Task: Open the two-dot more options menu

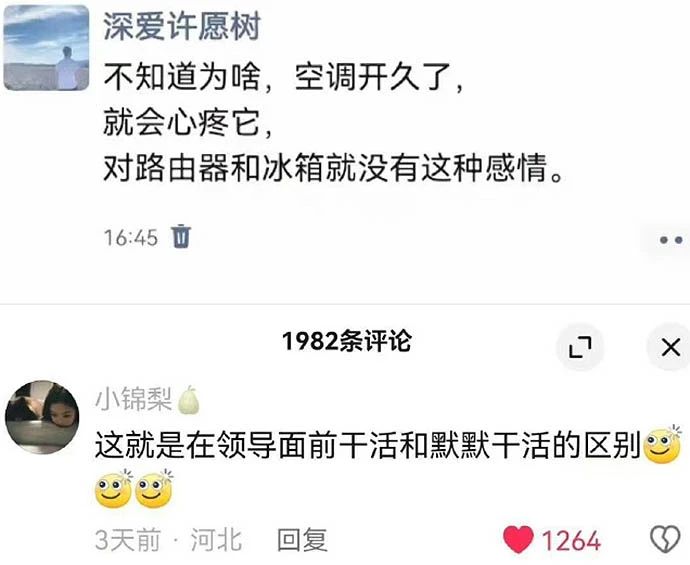Action: point(671,240)
